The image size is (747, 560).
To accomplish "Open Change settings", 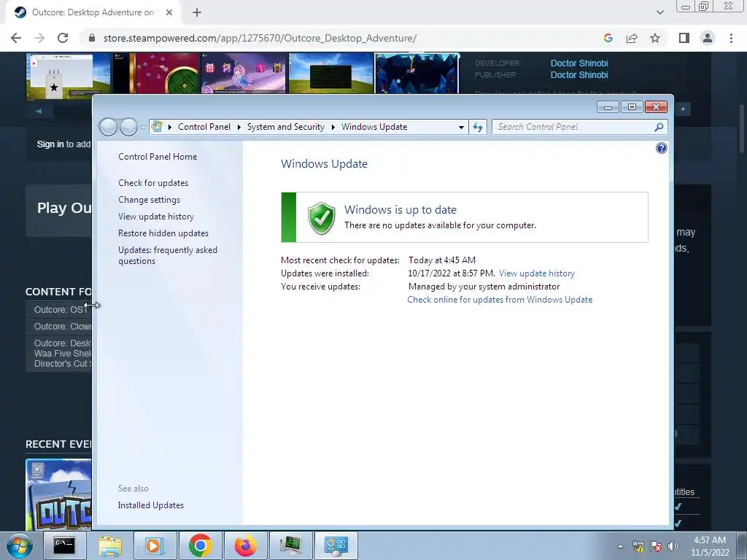I will pyautogui.click(x=149, y=200).
